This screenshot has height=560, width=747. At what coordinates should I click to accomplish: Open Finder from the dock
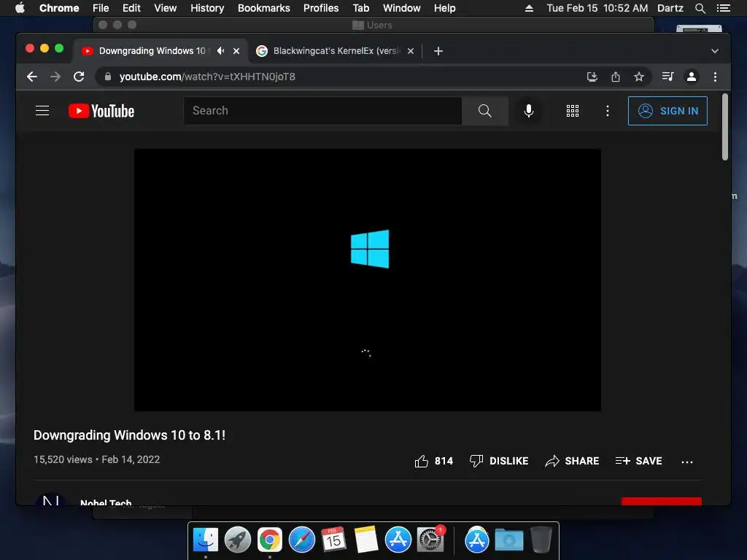206,540
